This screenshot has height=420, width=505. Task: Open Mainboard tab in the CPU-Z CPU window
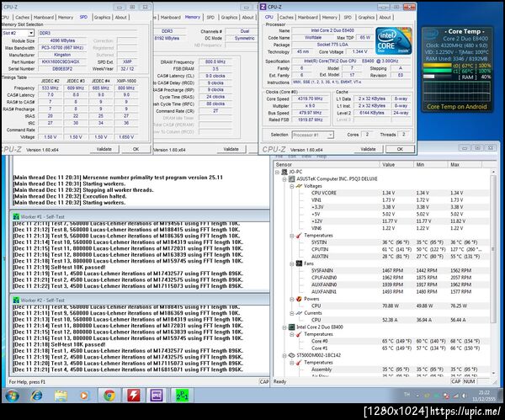tap(307, 18)
